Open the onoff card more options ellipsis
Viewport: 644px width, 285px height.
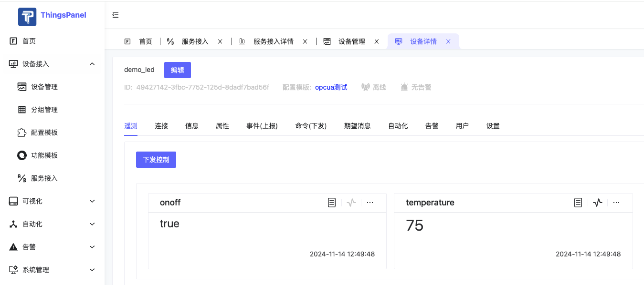pos(370,203)
